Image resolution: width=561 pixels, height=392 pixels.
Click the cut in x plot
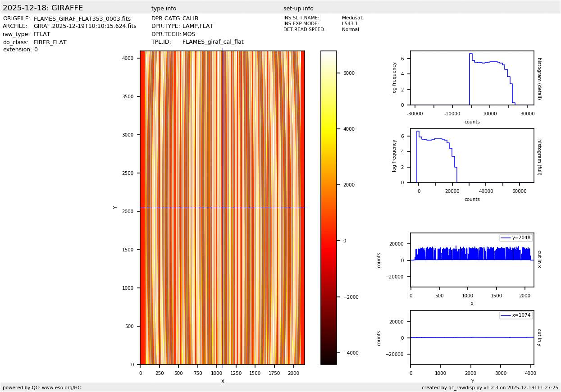pos(472,260)
